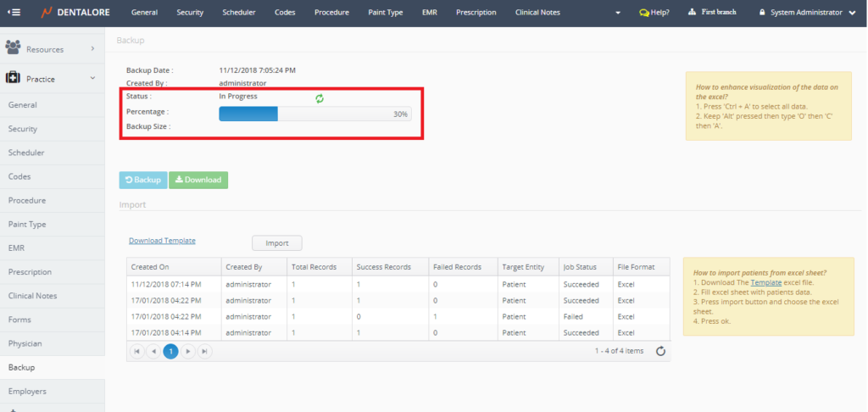Open the Download Template link
The image size is (868, 412).
162,241
